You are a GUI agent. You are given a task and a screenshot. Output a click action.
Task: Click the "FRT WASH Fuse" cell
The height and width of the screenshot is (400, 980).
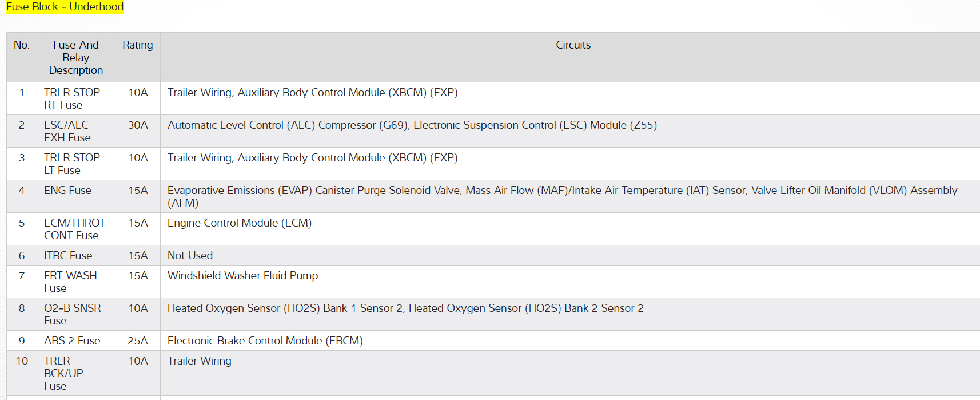click(70, 282)
